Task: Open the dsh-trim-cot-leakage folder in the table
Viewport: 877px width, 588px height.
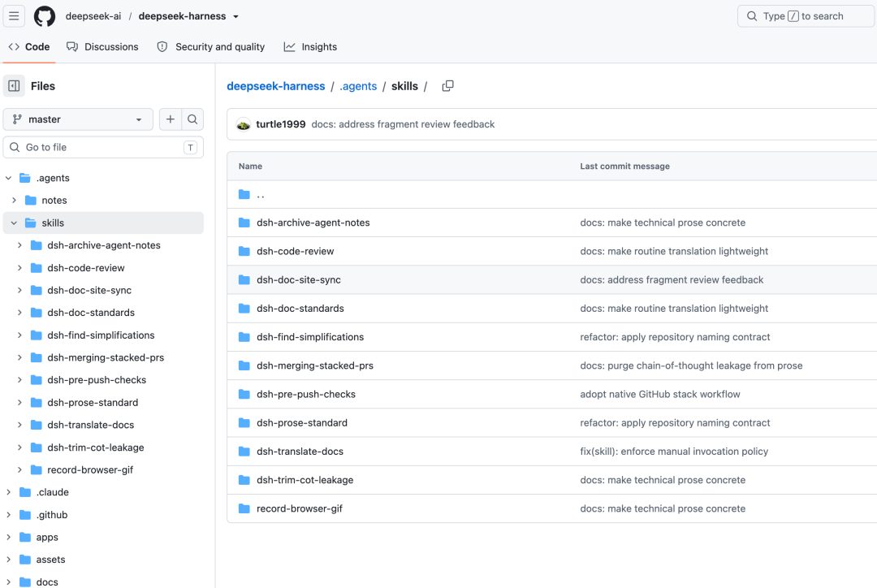Action: pyautogui.click(x=305, y=479)
